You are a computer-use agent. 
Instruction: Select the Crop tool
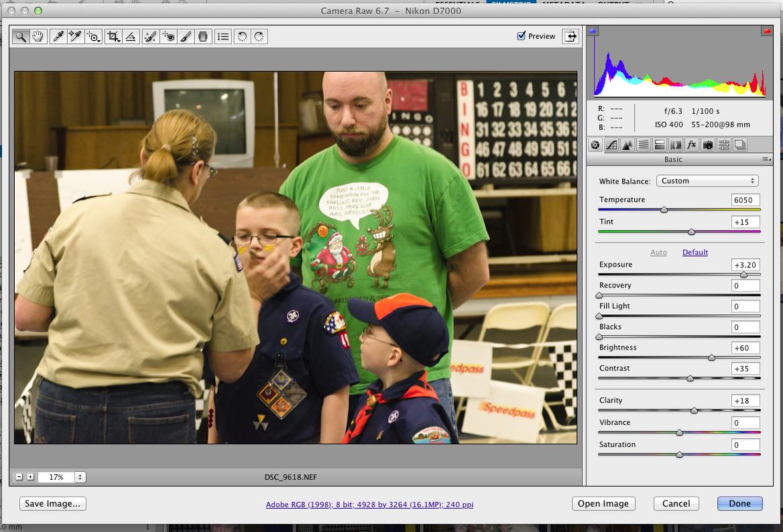pos(113,37)
